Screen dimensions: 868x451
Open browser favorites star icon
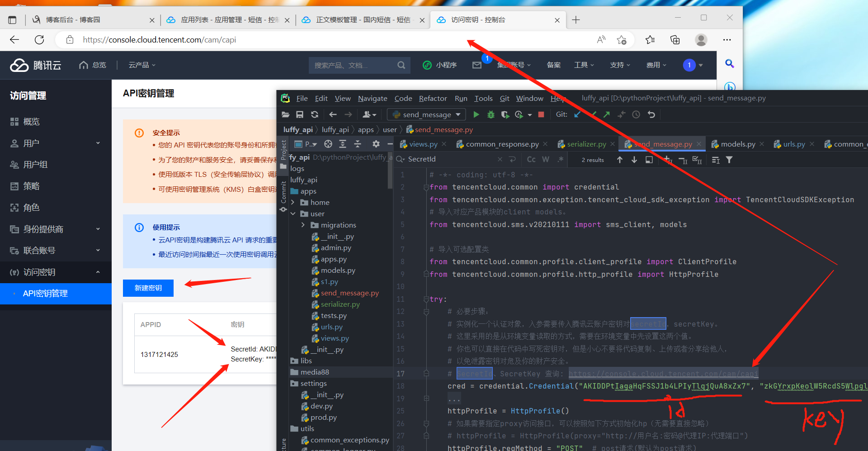tap(650, 40)
